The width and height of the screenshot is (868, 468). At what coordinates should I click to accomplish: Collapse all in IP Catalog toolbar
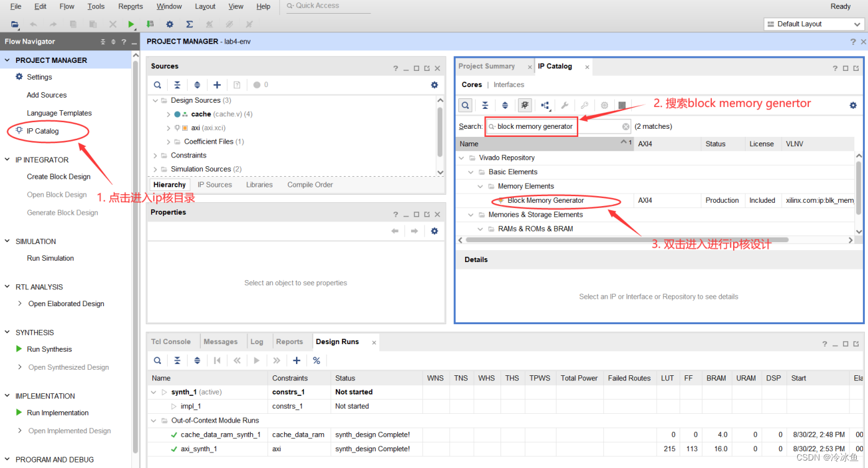point(485,105)
